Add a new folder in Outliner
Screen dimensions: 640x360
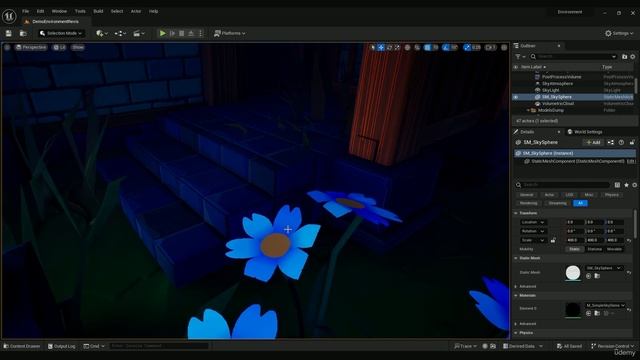tap(624, 57)
